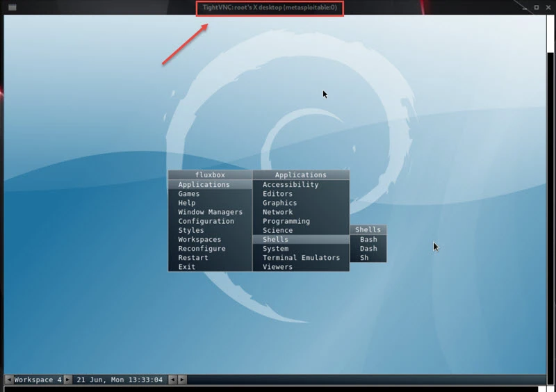Go to next workspace using right arrow
Image resolution: width=556 pixels, height=392 pixels.
click(67, 379)
